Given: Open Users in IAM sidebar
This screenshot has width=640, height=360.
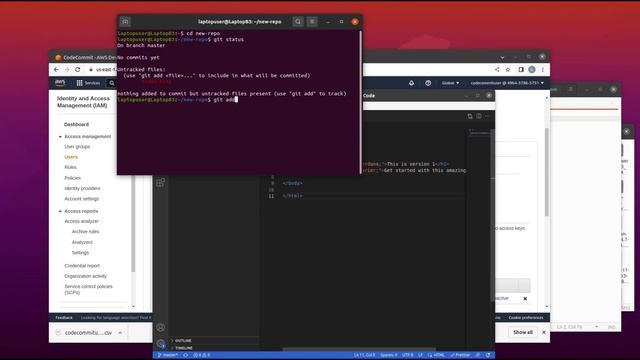Looking at the screenshot, I should coord(71,157).
